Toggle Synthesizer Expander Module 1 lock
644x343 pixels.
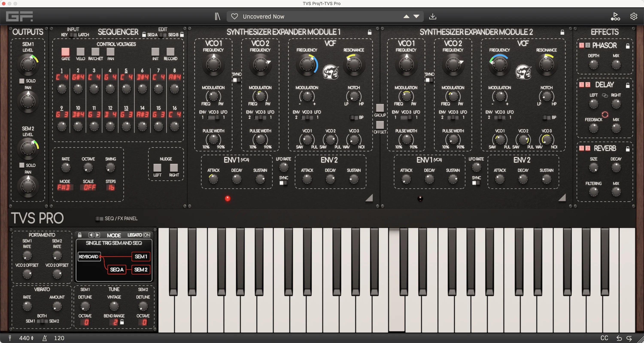pyautogui.click(x=369, y=32)
